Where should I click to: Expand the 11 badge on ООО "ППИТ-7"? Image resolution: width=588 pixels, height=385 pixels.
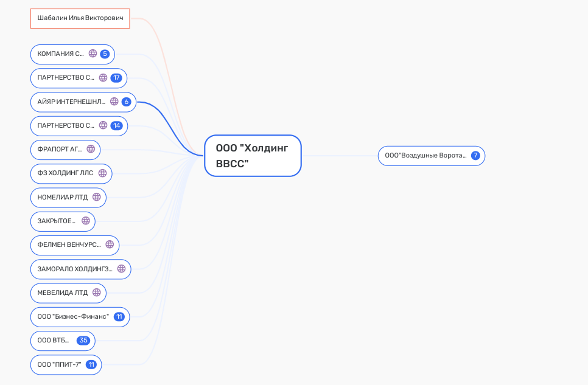[91, 365]
